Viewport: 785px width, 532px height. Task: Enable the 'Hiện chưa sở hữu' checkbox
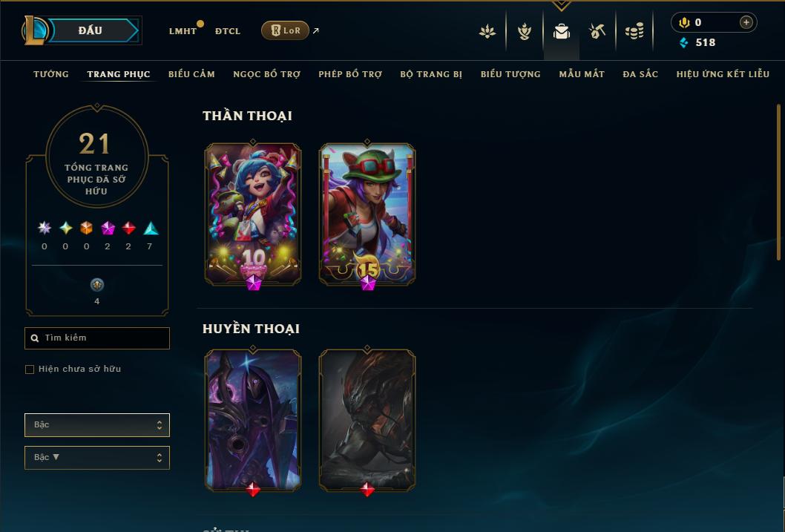click(30, 370)
